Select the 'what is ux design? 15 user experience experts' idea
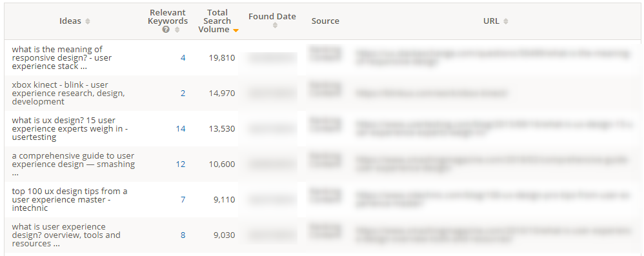The image size is (644, 256). (x=70, y=129)
